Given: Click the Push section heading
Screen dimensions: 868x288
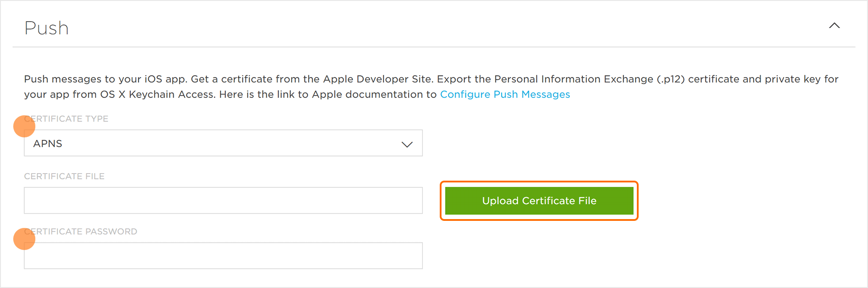Looking at the screenshot, I should pyautogui.click(x=46, y=28).
